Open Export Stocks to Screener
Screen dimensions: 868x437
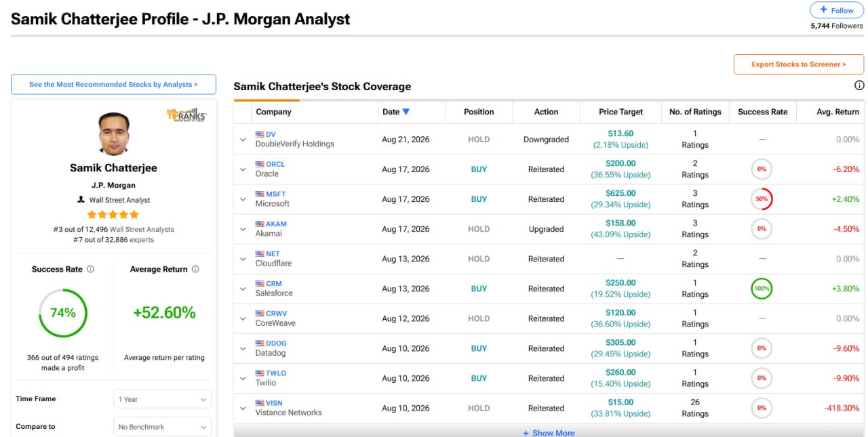[x=799, y=64]
